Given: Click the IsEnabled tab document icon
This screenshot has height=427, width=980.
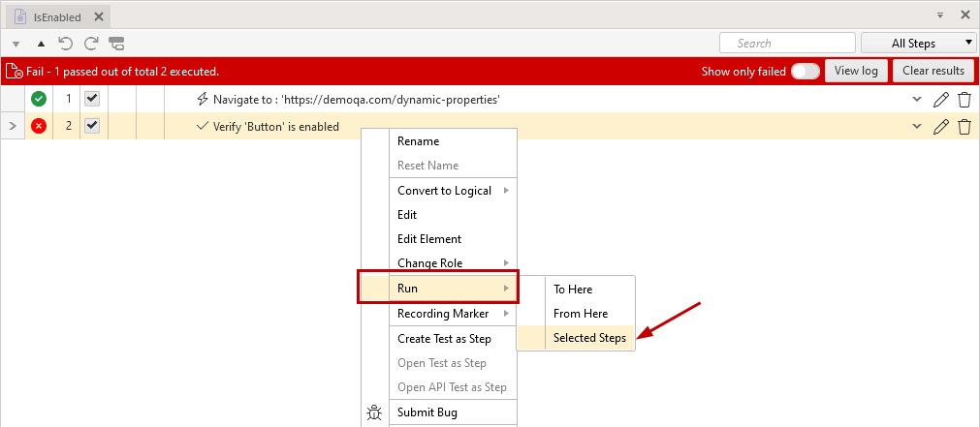Looking at the screenshot, I should point(20,17).
